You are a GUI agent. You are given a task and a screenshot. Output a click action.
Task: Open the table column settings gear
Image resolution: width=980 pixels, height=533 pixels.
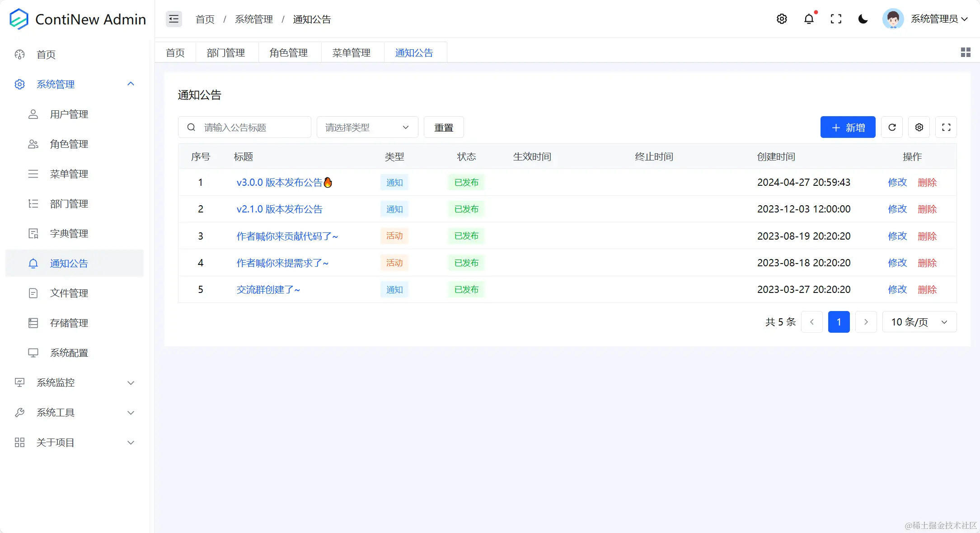tap(919, 127)
